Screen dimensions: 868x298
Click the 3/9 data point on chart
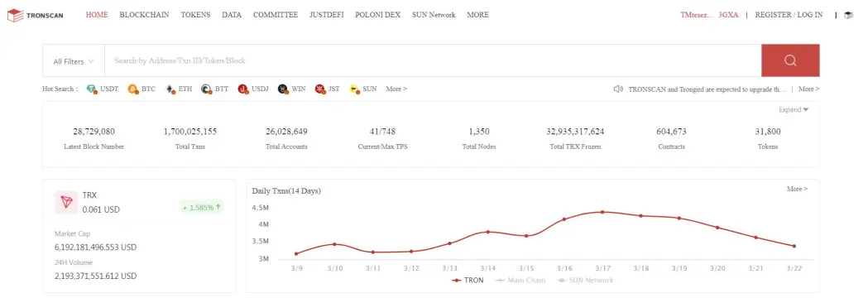click(296, 253)
